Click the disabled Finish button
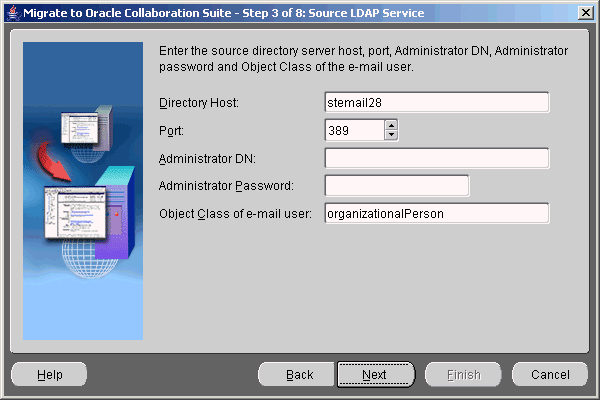This screenshot has width=600, height=400. pyautogui.click(x=463, y=374)
